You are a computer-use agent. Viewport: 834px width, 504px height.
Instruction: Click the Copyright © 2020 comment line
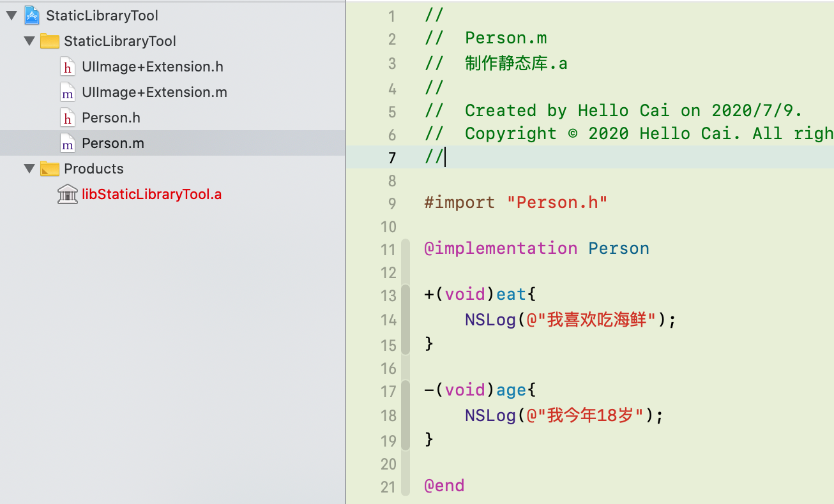[x=629, y=133]
